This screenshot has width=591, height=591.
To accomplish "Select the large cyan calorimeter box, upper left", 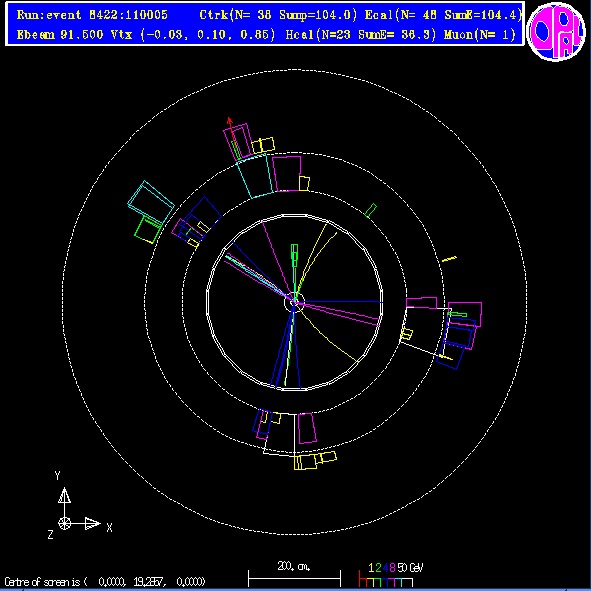I will [151, 203].
